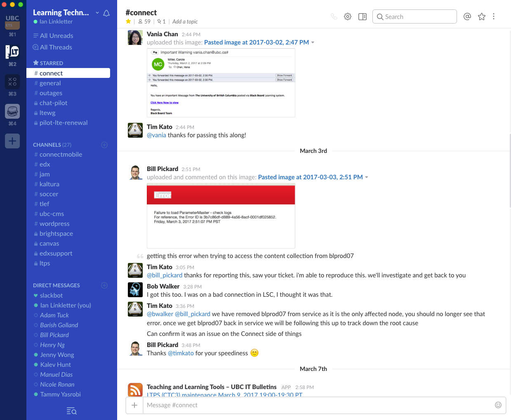
Task: Open a new direct message plus icon
Action: [104, 285]
